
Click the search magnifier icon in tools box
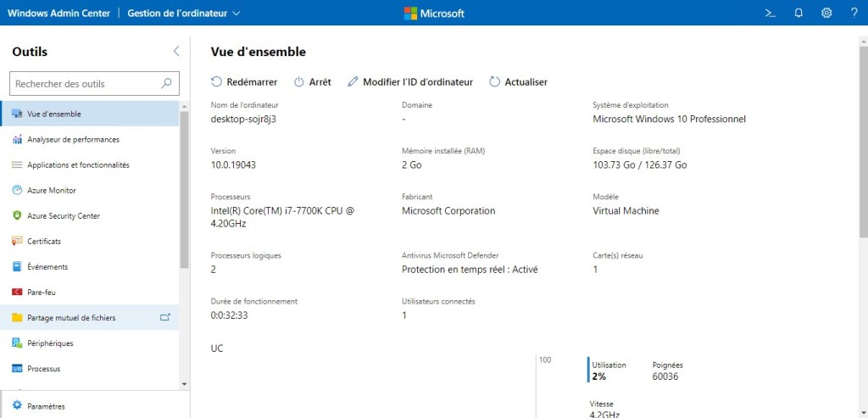tap(166, 84)
